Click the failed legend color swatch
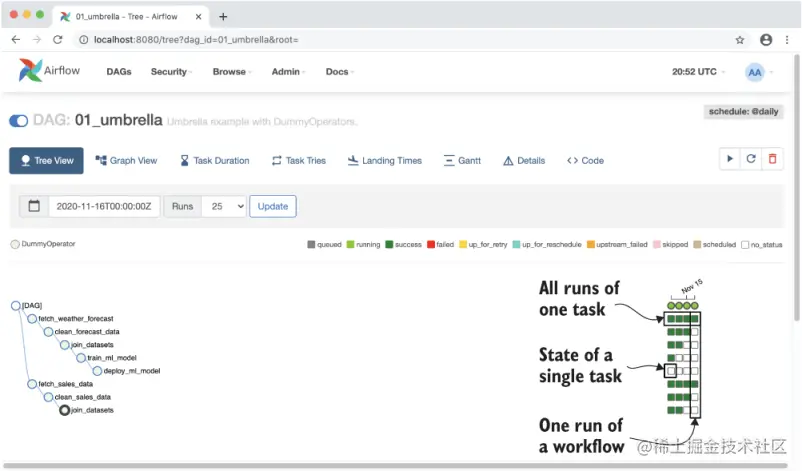The width and height of the screenshot is (802, 471). click(431, 244)
